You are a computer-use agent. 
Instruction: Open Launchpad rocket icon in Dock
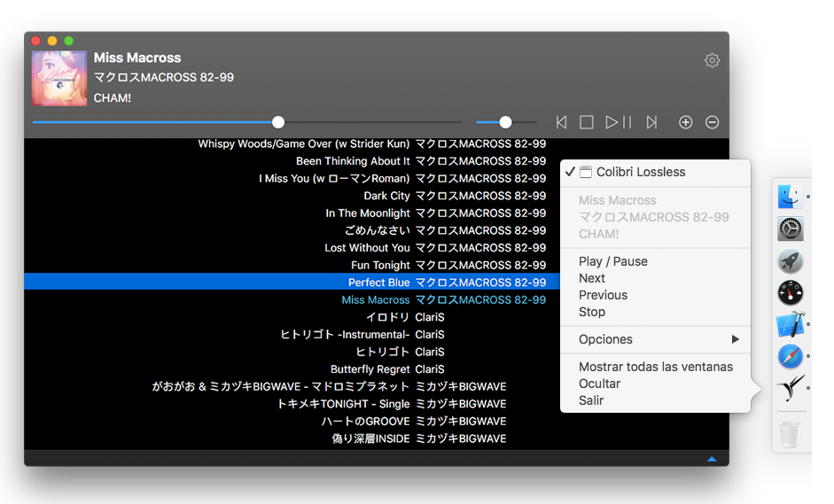pyautogui.click(x=791, y=260)
